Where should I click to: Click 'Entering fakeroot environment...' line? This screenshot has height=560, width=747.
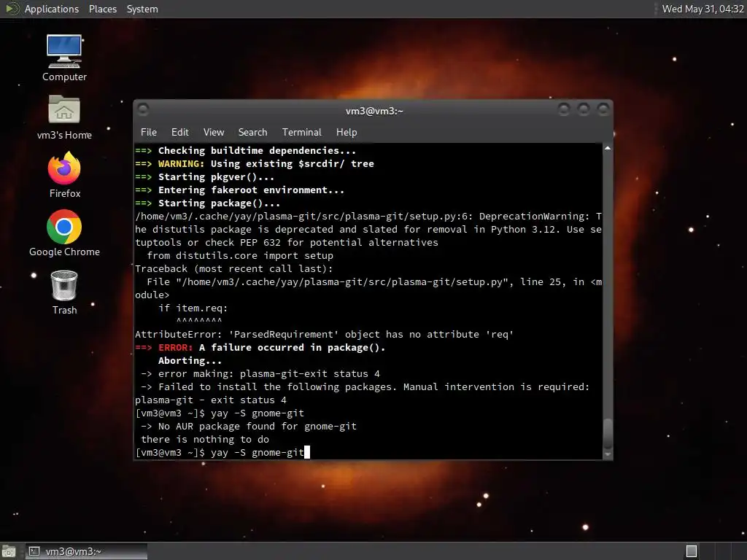[239, 190]
